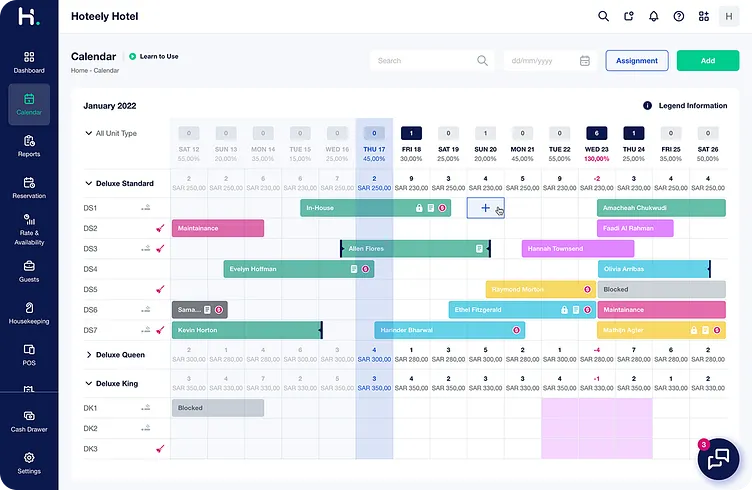Open Rate & Availability in sidebar

tap(29, 230)
